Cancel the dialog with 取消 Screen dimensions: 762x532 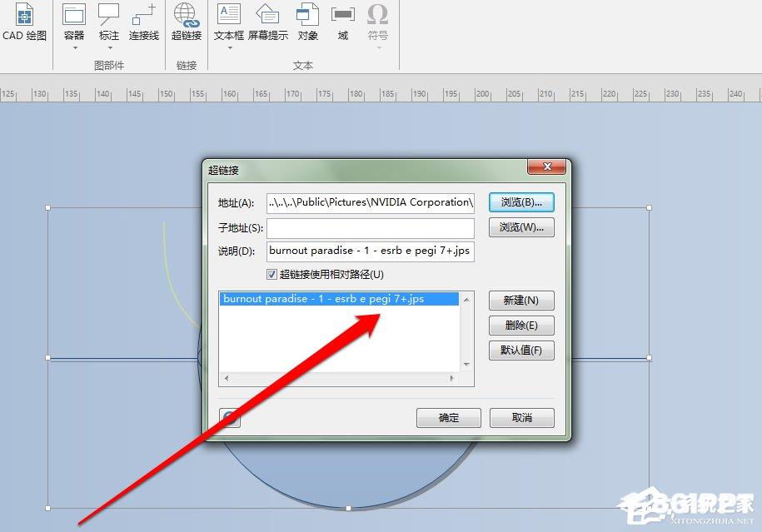[x=522, y=418]
